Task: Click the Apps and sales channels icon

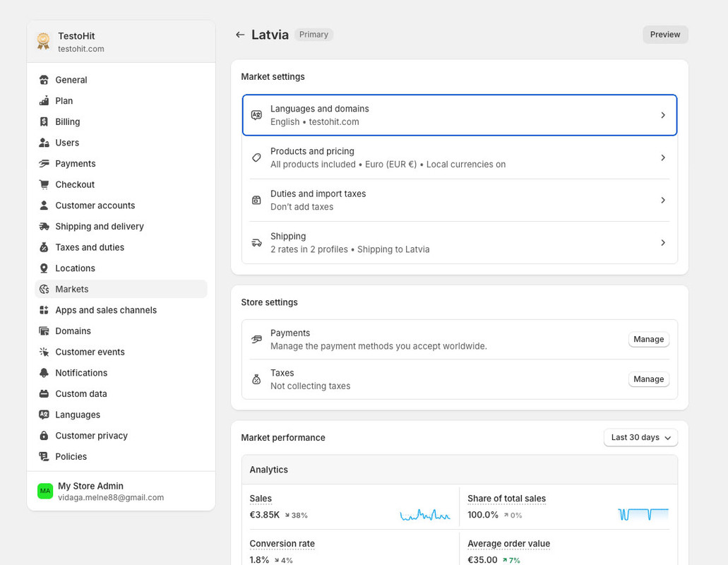Action: pos(44,310)
